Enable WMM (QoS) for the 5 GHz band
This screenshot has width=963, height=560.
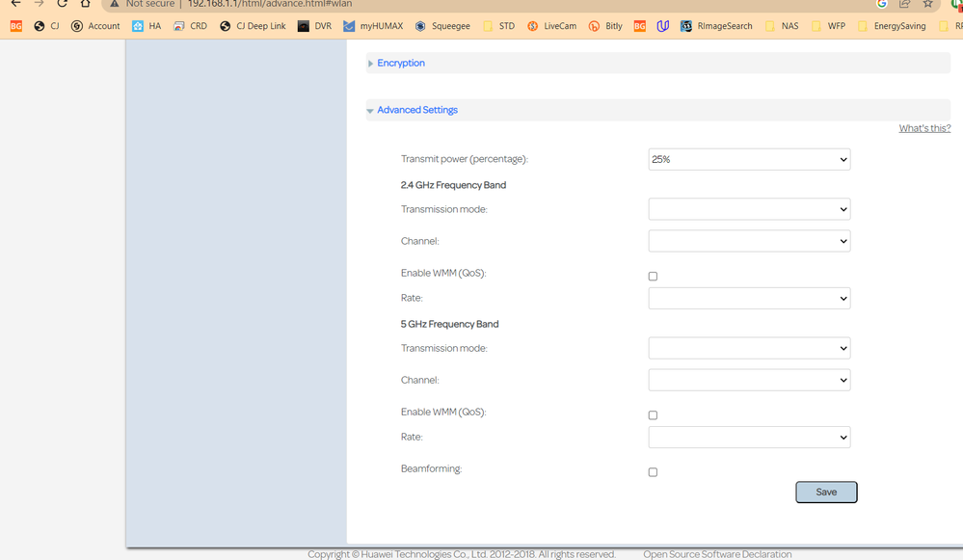pyautogui.click(x=653, y=414)
